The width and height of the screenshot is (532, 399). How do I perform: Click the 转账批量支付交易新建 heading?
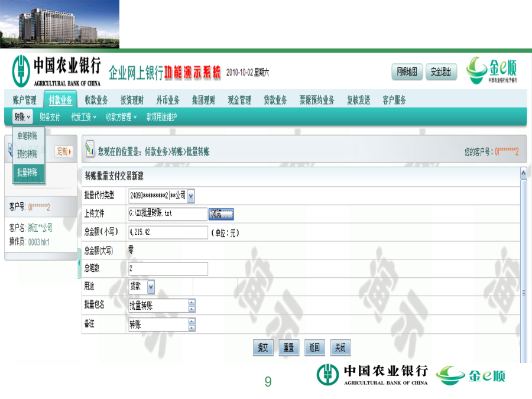coord(114,176)
